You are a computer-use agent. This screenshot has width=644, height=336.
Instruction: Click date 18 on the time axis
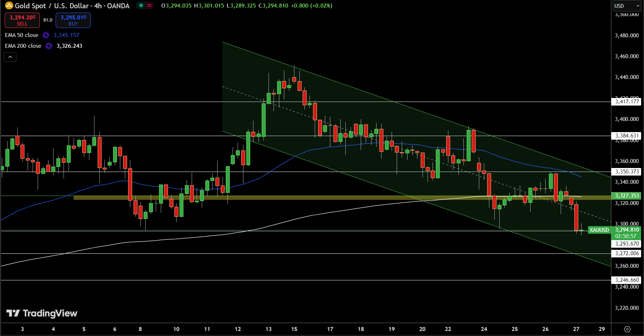(361, 329)
